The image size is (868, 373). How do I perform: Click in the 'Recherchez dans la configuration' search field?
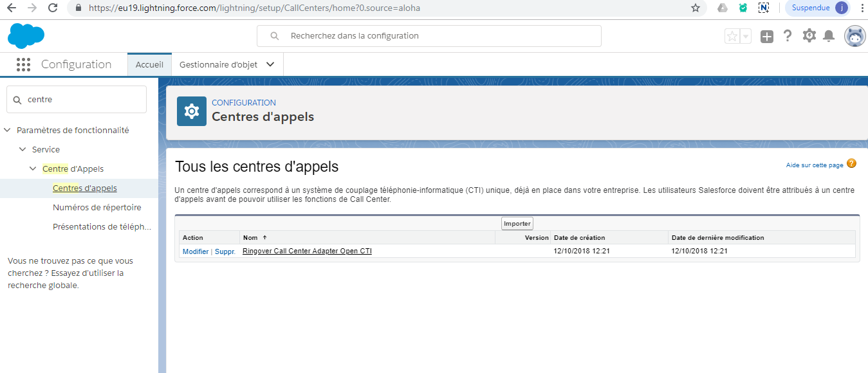coord(429,36)
